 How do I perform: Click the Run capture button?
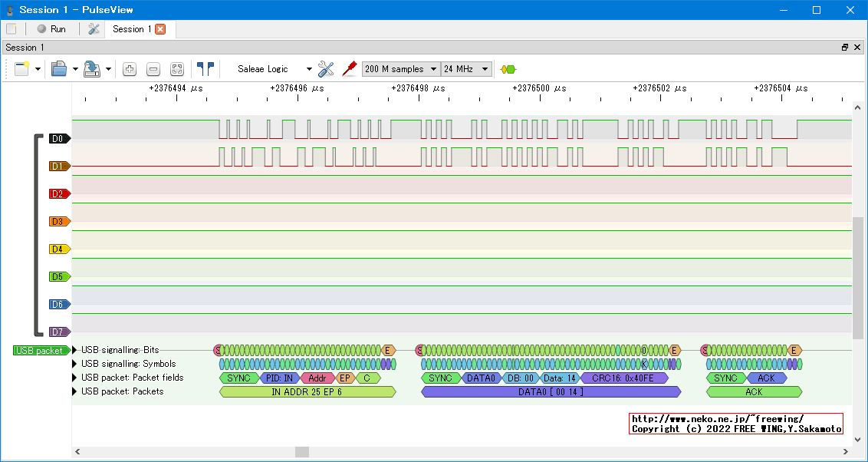coord(51,29)
